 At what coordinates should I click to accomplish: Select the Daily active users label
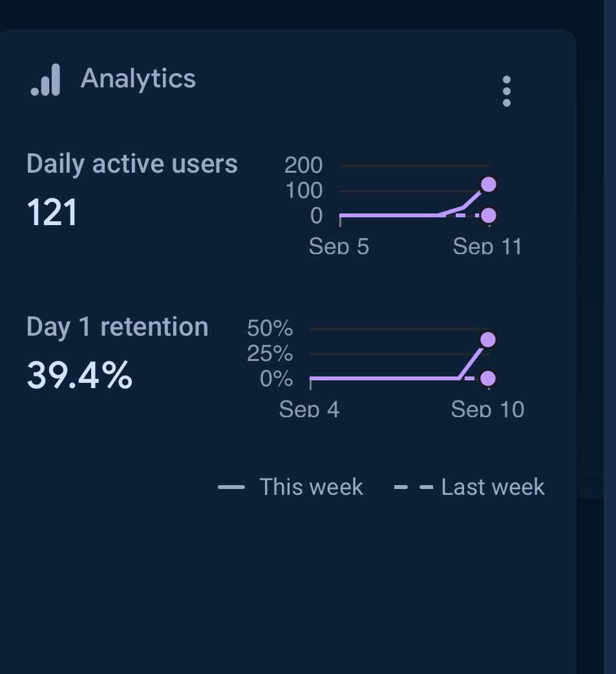(132, 164)
